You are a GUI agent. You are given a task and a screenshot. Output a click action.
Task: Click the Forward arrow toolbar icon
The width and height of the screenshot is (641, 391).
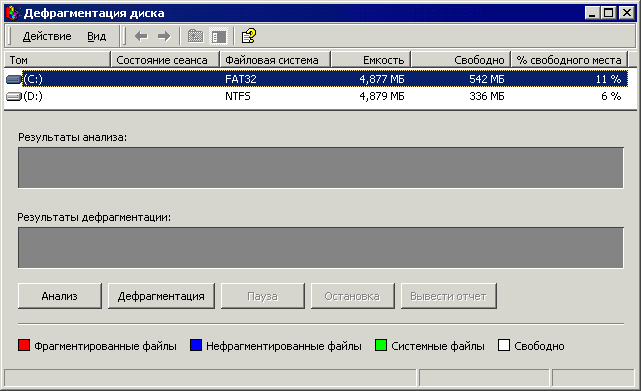pos(164,36)
